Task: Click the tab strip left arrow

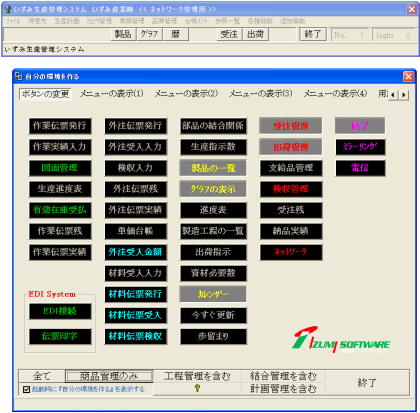Action: (x=394, y=95)
